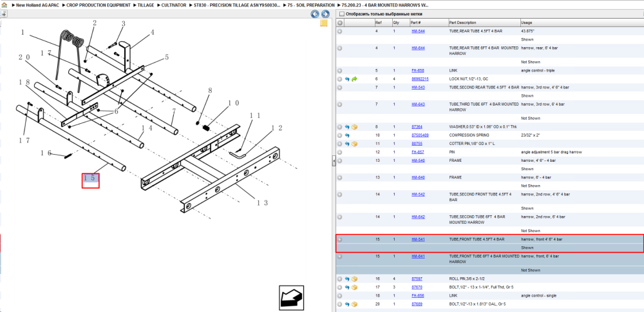Open CULTIVATOR breadcrumb
The height and width of the screenshot is (312, 644).
click(174, 5)
